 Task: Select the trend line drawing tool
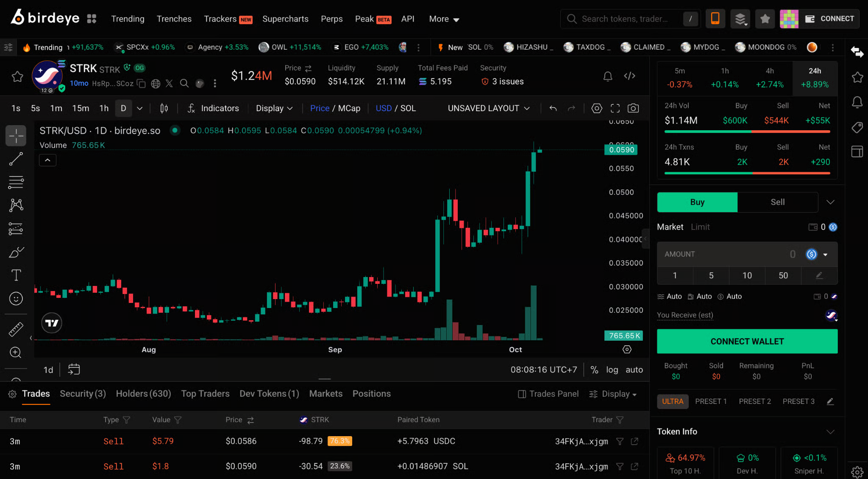coord(16,159)
